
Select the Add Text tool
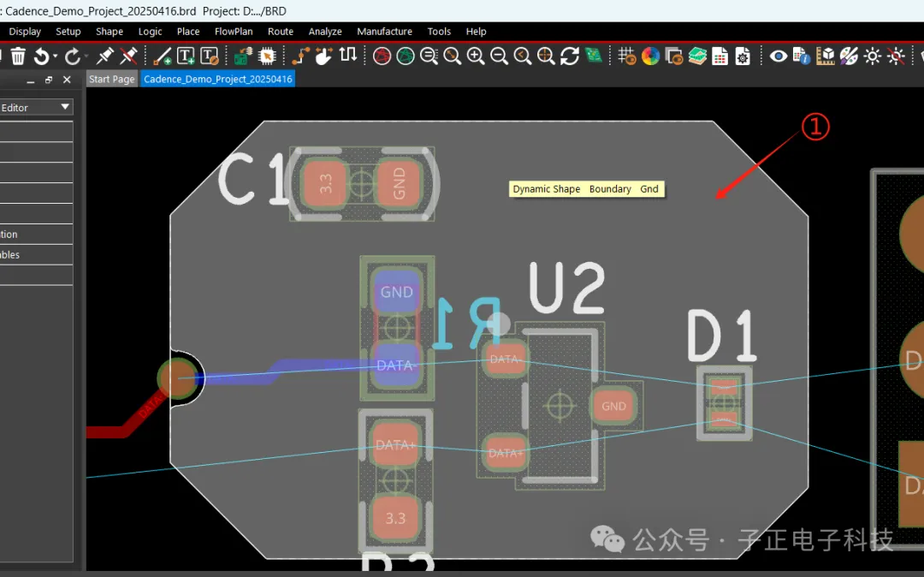click(186, 56)
